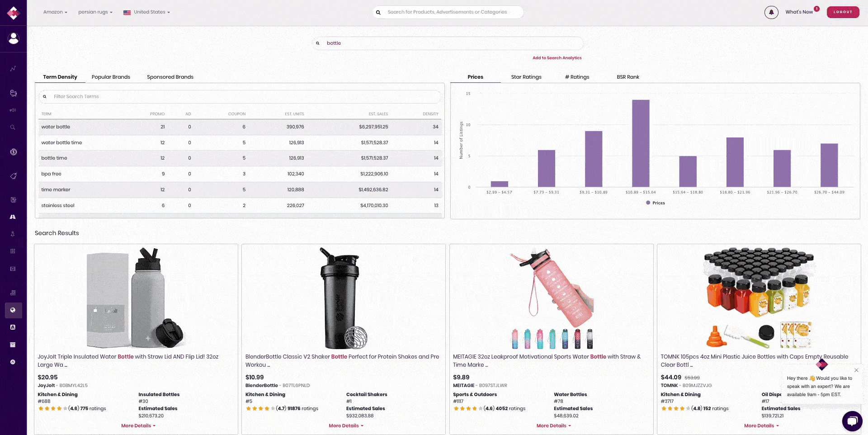Image resolution: width=868 pixels, height=435 pixels.
Task: Open the dotted grid sidebar icon
Action: tap(13, 251)
